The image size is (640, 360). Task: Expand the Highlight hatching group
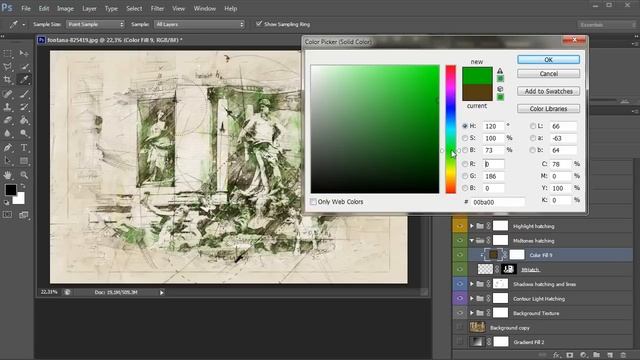(x=472, y=226)
